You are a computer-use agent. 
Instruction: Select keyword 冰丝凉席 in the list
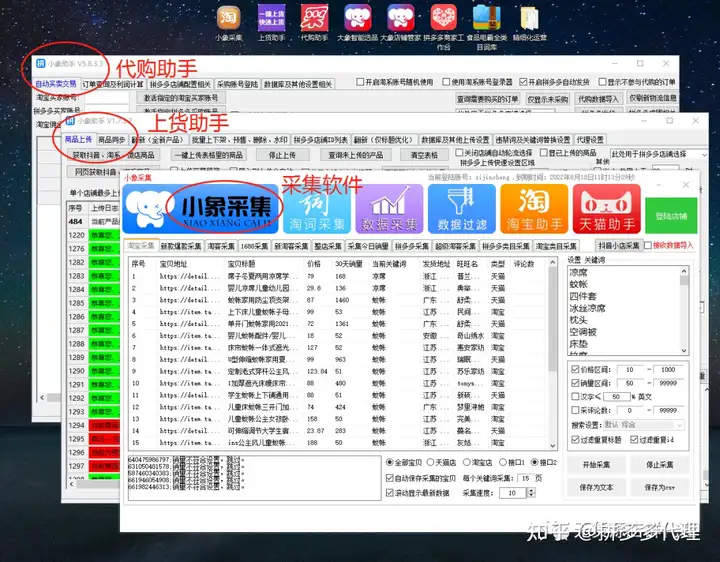[x=587, y=308]
